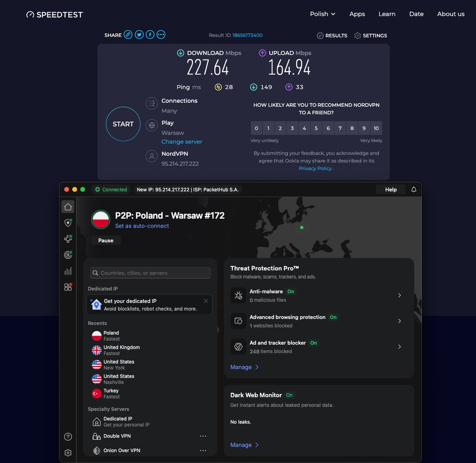Click the Advanced browsing protection icon

(x=238, y=321)
